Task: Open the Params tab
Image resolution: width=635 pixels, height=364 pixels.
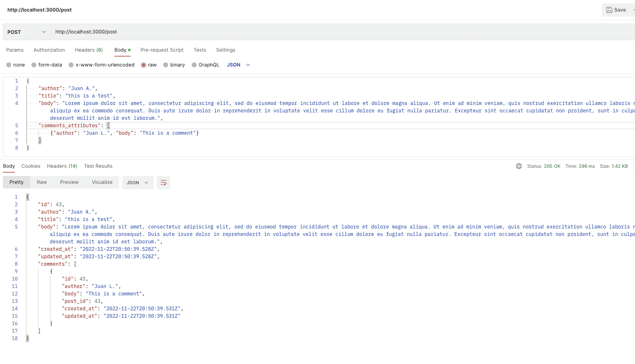Action: pyautogui.click(x=15, y=50)
